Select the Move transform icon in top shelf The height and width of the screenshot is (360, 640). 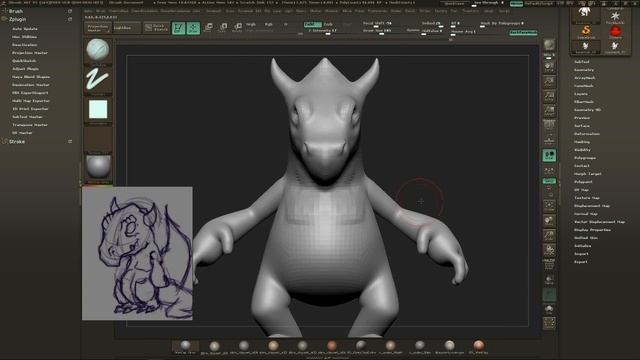[208, 27]
